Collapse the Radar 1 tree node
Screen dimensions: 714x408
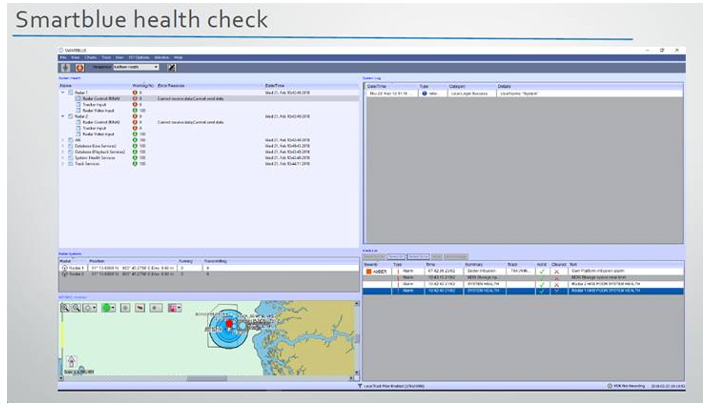(63, 92)
